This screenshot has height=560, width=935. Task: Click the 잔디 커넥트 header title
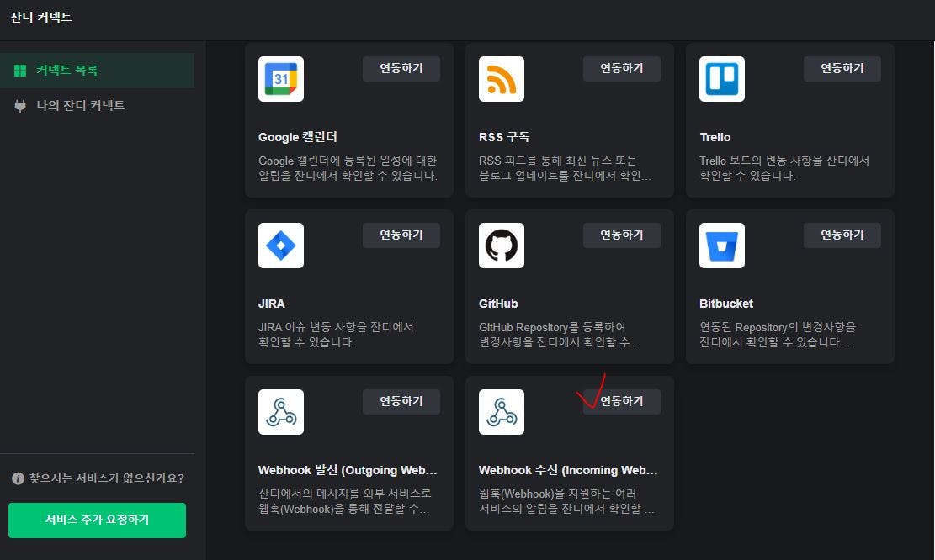click(x=41, y=18)
